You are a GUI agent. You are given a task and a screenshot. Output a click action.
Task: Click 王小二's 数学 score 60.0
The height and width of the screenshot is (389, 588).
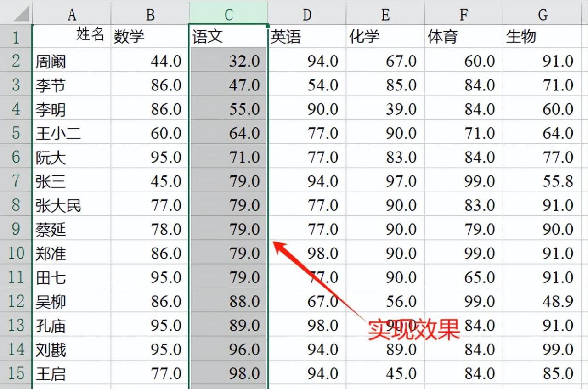point(150,132)
